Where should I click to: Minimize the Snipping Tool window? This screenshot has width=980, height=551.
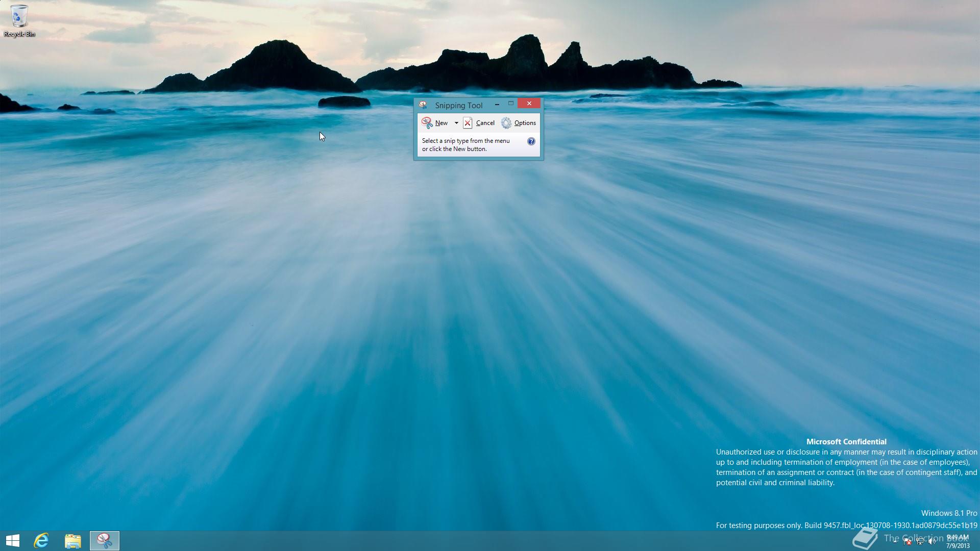497,104
